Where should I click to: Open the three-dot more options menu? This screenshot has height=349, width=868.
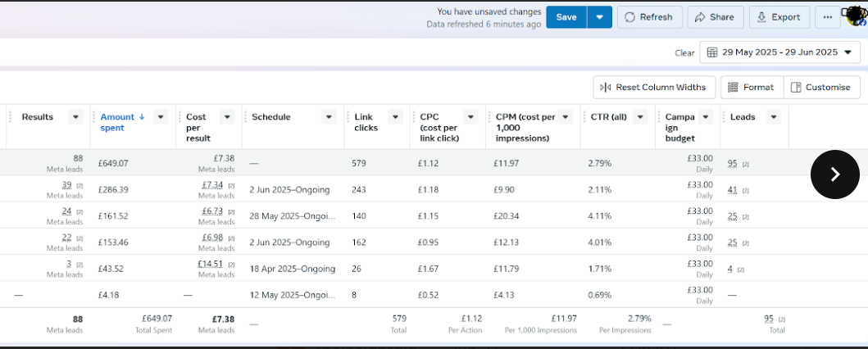tap(827, 17)
